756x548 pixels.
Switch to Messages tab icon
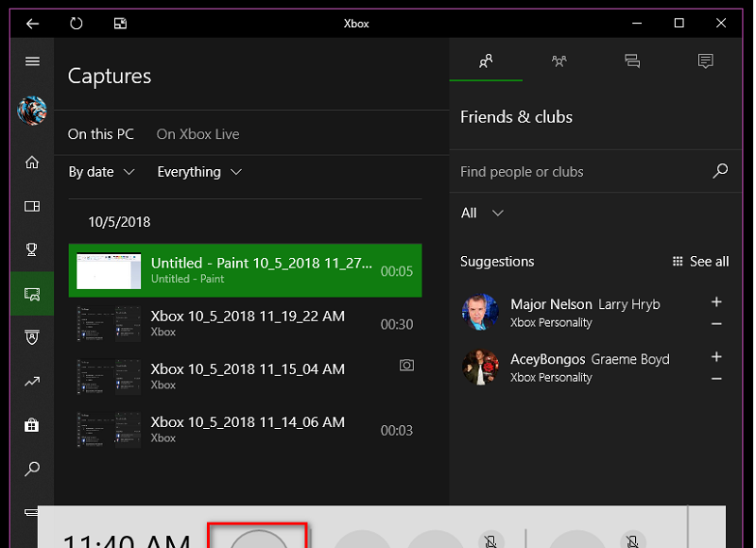click(x=632, y=60)
